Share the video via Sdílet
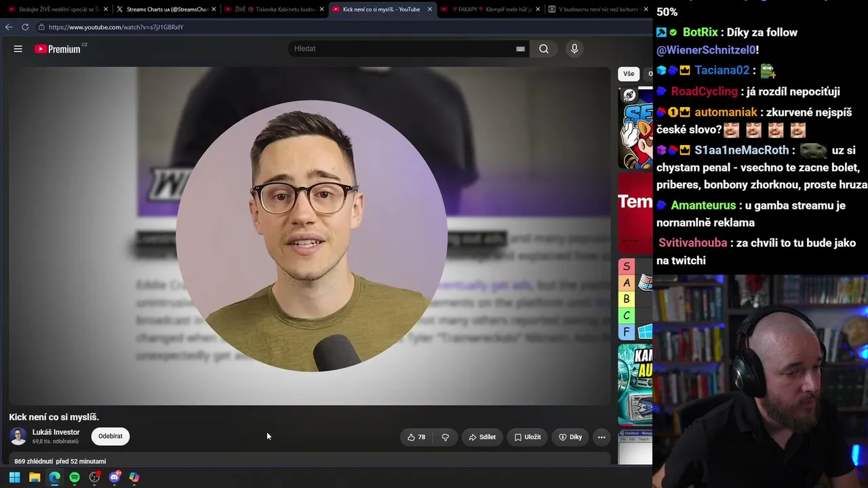Image resolution: width=868 pixels, height=488 pixels. click(482, 437)
